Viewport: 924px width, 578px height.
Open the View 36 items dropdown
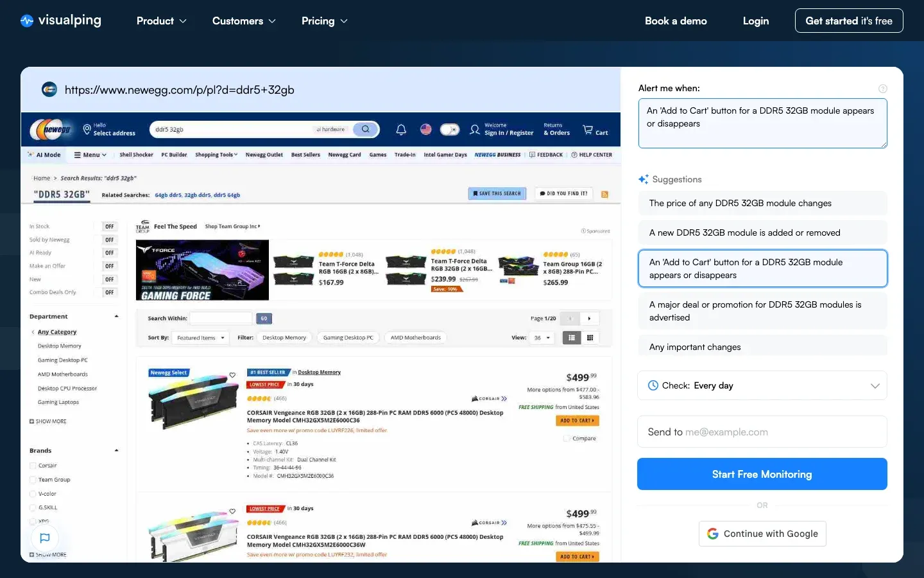coord(542,338)
